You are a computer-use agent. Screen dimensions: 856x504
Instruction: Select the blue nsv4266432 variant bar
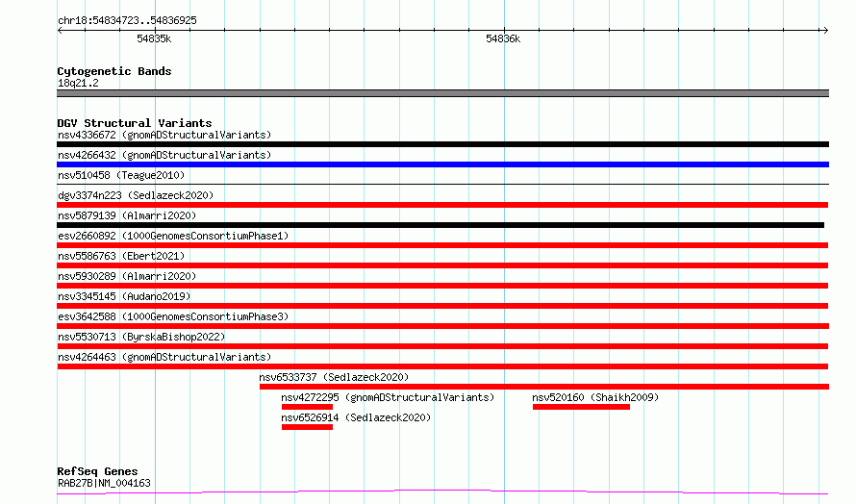[x=442, y=164]
